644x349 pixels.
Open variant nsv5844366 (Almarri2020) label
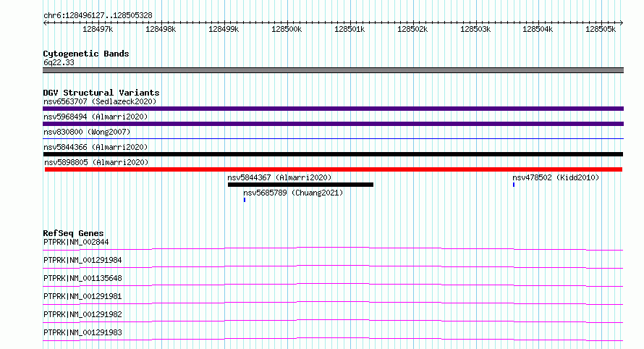[96, 147]
